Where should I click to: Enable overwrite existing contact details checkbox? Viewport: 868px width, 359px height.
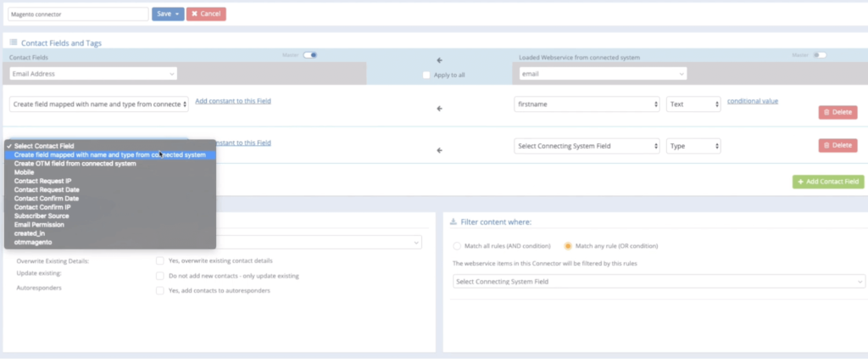point(160,261)
